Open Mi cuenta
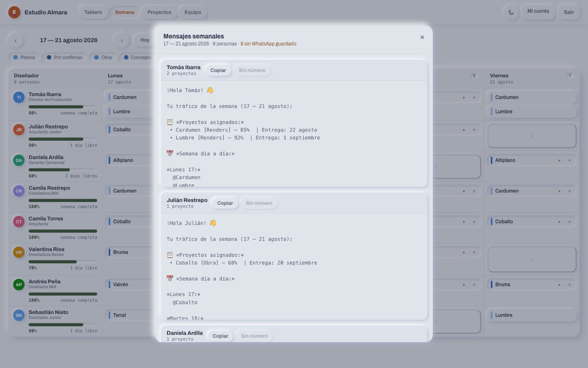 click(x=538, y=11)
